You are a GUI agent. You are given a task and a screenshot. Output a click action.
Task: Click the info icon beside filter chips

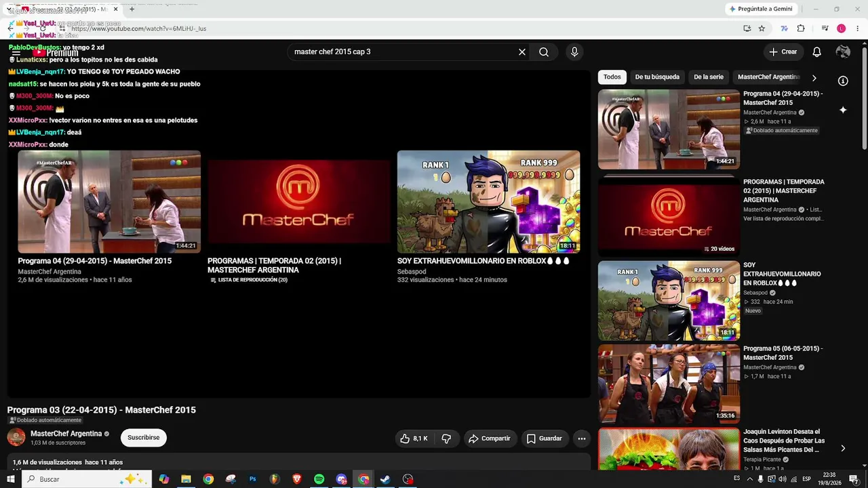(x=843, y=81)
